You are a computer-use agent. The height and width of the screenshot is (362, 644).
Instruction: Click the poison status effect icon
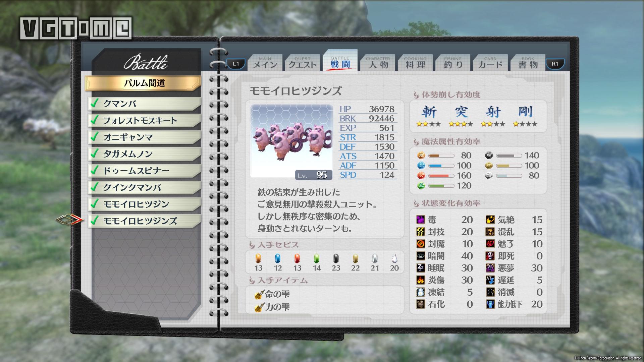(421, 220)
